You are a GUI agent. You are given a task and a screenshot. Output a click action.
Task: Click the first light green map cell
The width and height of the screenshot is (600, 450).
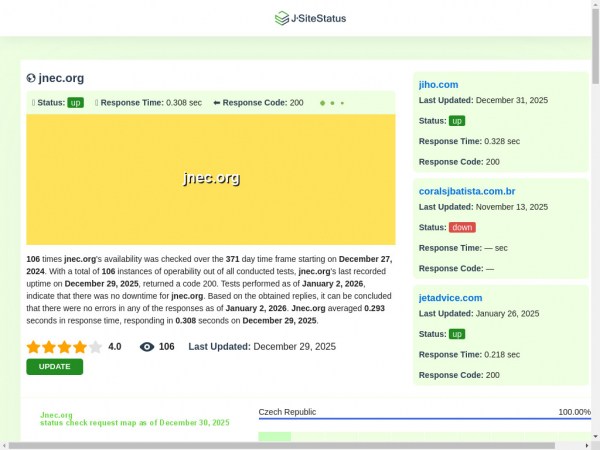coord(275,436)
